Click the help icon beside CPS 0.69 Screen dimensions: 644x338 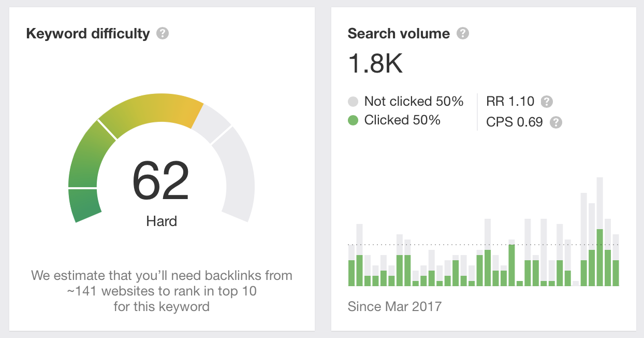coord(555,122)
